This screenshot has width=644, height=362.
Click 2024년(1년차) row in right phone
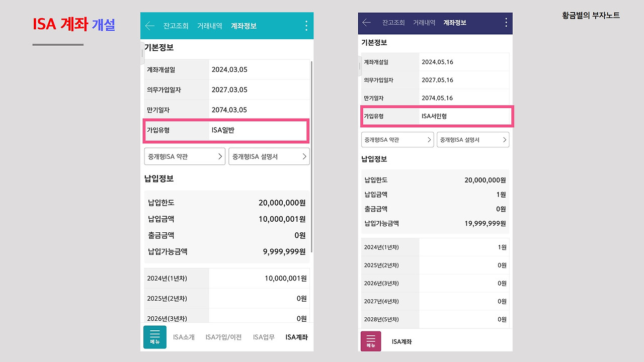coord(435,247)
